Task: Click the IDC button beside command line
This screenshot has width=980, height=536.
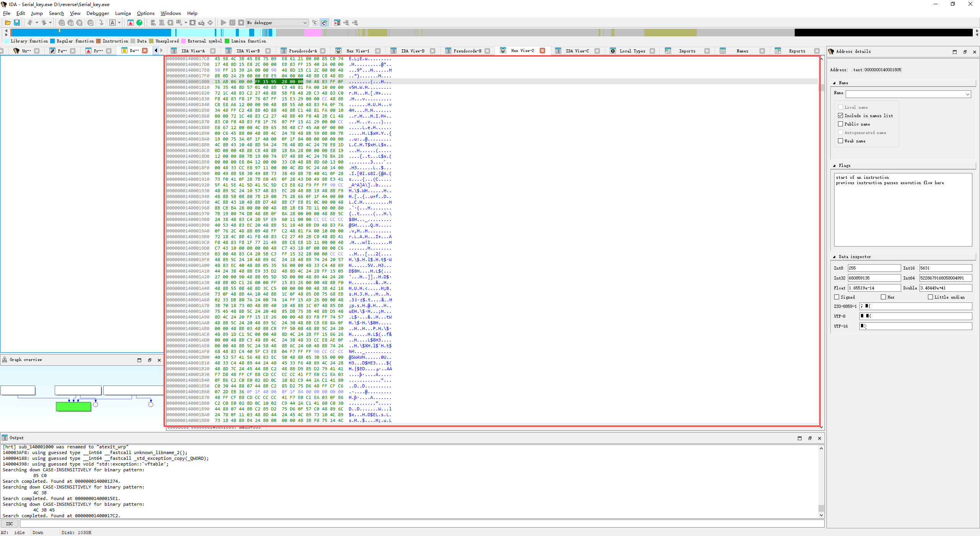Action: pos(10,524)
